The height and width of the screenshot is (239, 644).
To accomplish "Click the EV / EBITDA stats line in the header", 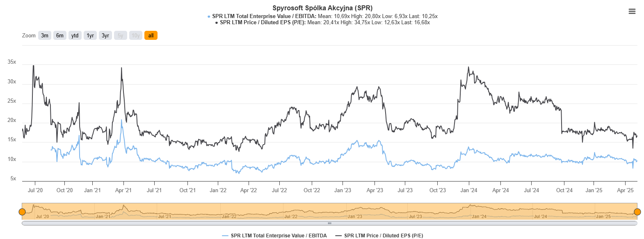I will tap(324, 16).
